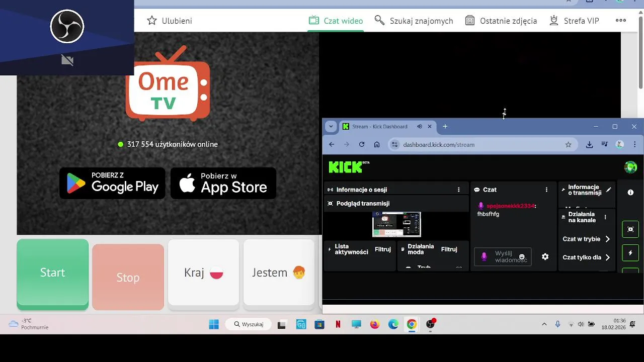Screen dimensions: 644x362
Task: Click the App Store download badge
Action: (x=223, y=183)
